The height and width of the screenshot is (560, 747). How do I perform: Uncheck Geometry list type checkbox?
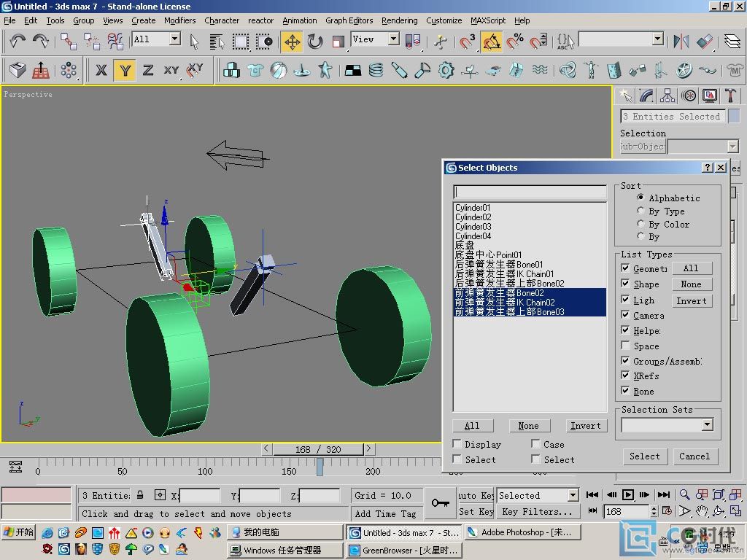pyautogui.click(x=625, y=268)
